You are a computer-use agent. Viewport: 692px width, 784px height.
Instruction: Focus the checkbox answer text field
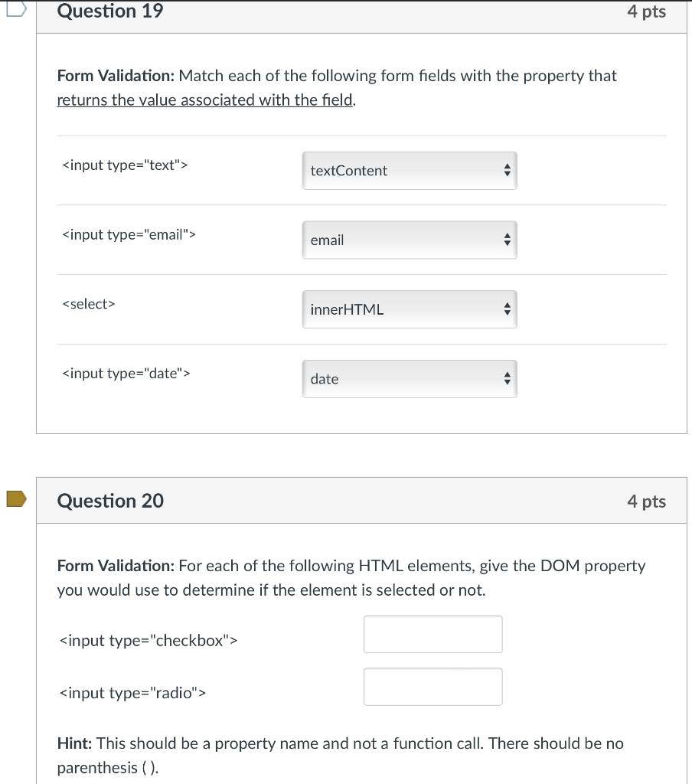[433, 634]
